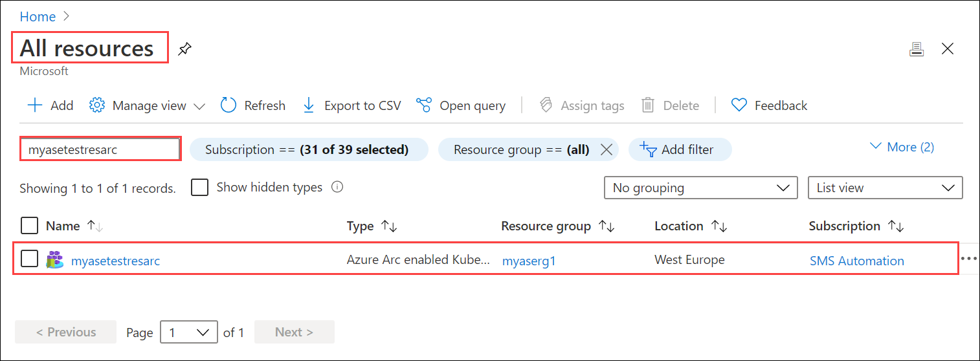
Task: Click the Previous page button
Action: (65, 332)
